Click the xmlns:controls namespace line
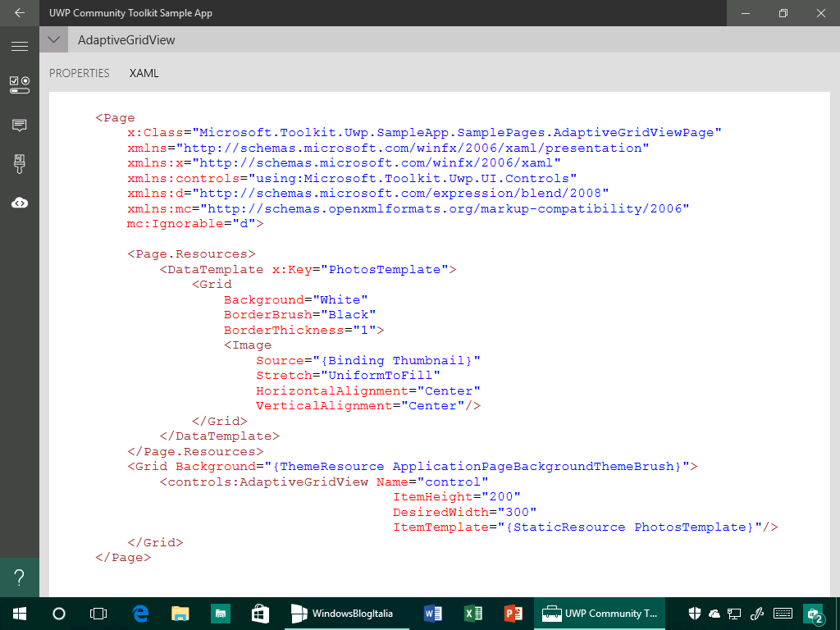This screenshot has height=630, width=840. click(x=352, y=178)
